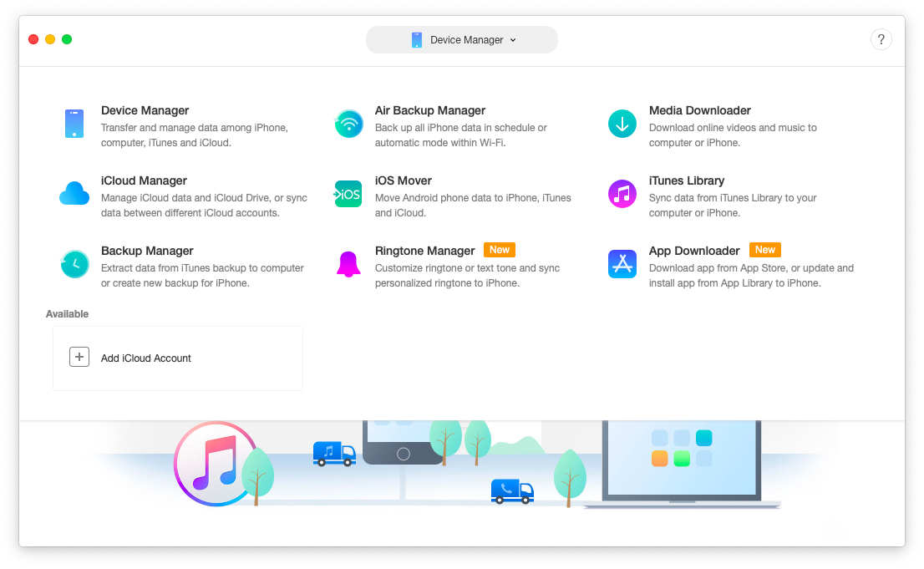Viewport: 924px width, 569px height.
Task: Click 'Transfer and manage data among iPhone' description
Action: click(195, 135)
